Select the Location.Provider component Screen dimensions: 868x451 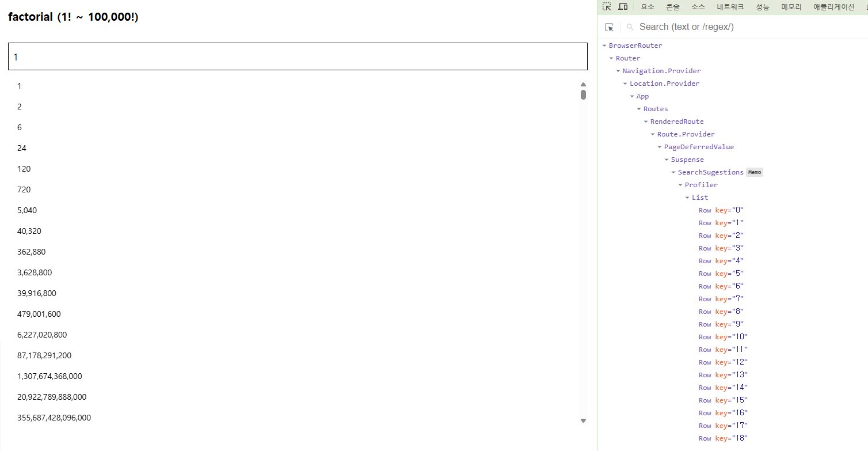(x=665, y=84)
